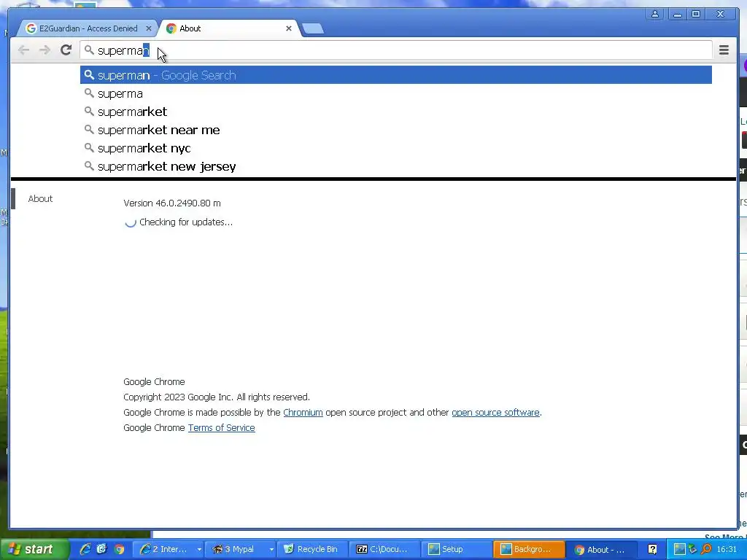Click the address bar containing superman
The width and height of the screenshot is (747, 560).
(396, 50)
